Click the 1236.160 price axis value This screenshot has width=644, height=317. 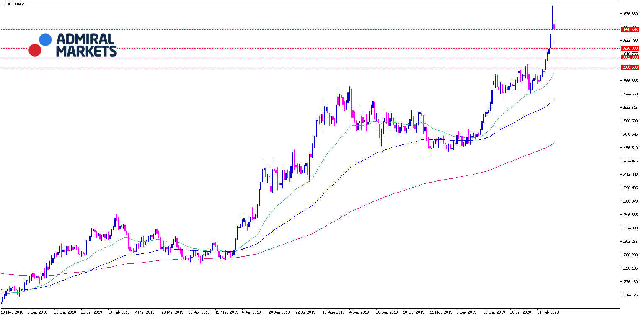[630, 282]
